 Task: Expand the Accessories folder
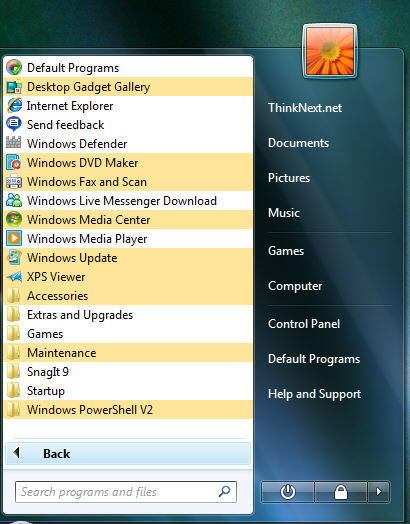[128, 296]
